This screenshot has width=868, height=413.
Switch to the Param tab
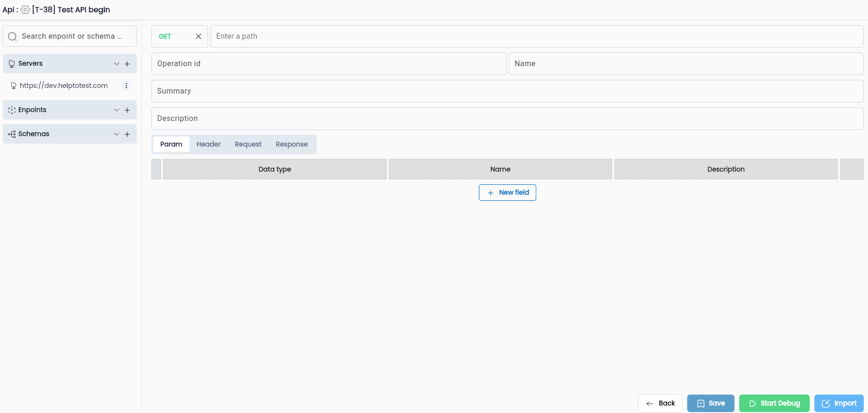pos(171,144)
